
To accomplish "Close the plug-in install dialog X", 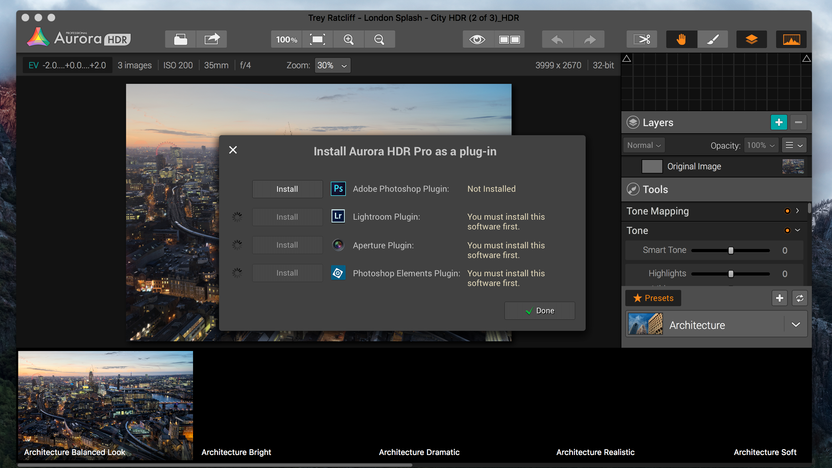I will pyautogui.click(x=233, y=150).
